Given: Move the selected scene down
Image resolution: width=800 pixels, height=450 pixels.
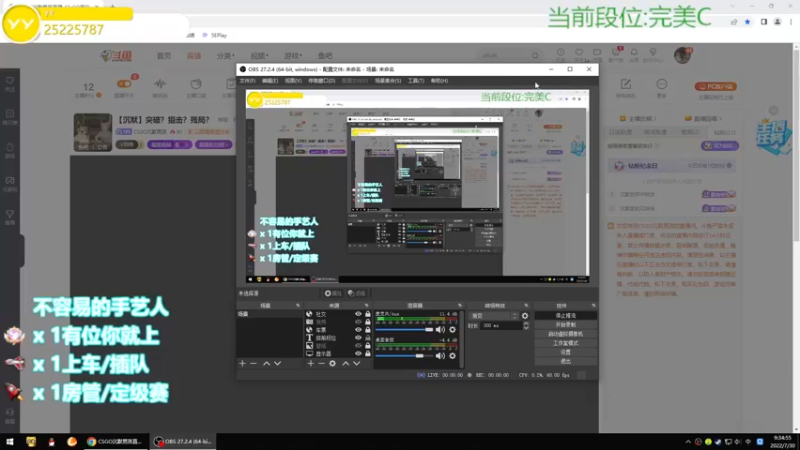Looking at the screenshot, I should (278, 363).
